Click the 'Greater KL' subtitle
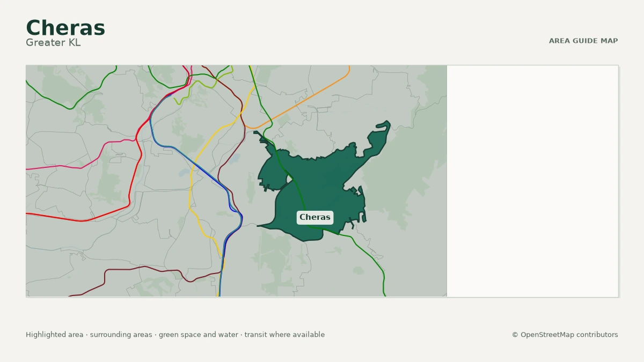 [x=53, y=42]
